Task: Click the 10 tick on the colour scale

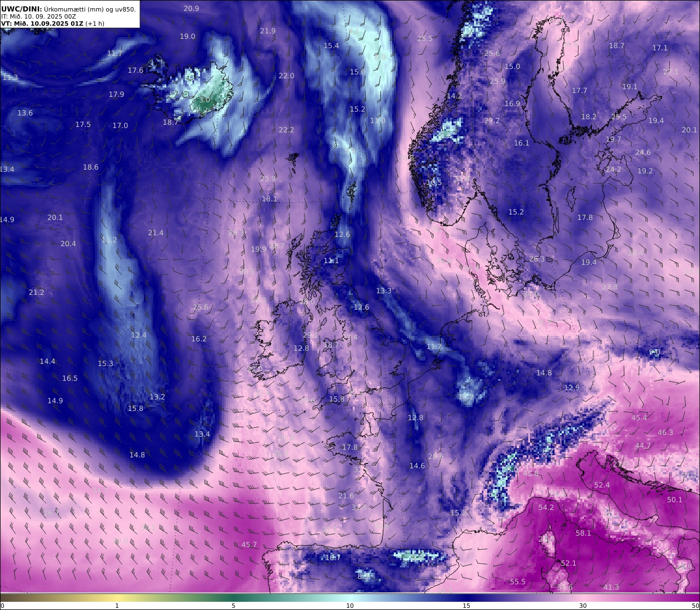Action: pyautogui.click(x=350, y=605)
